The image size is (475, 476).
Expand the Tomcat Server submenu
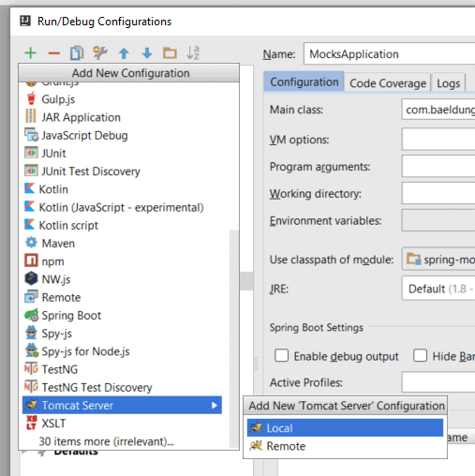(122, 405)
